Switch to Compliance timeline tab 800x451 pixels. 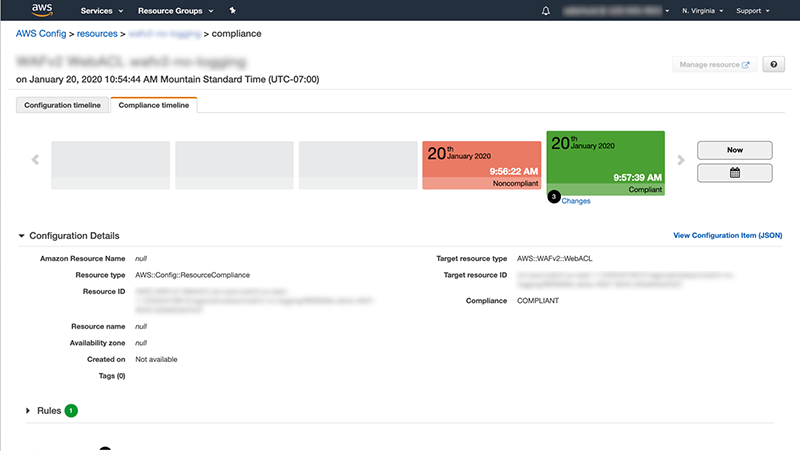pyautogui.click(x=154, y=105)
